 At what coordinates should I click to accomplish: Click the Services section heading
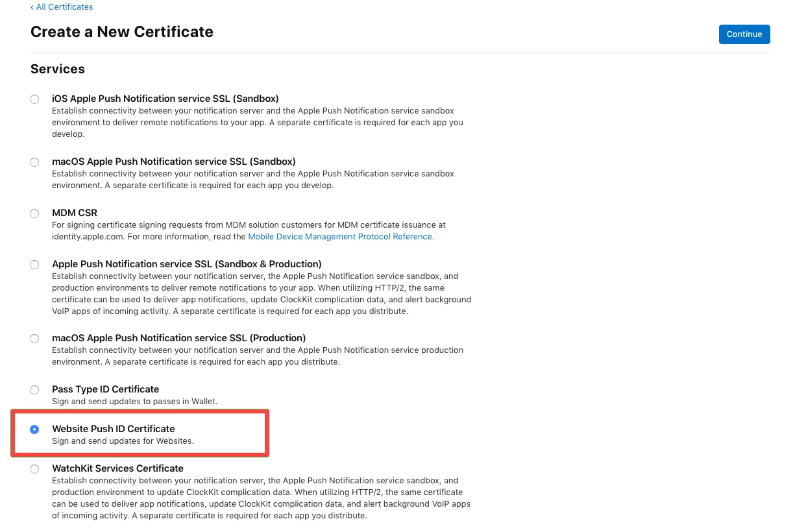(x=57, y=69)
